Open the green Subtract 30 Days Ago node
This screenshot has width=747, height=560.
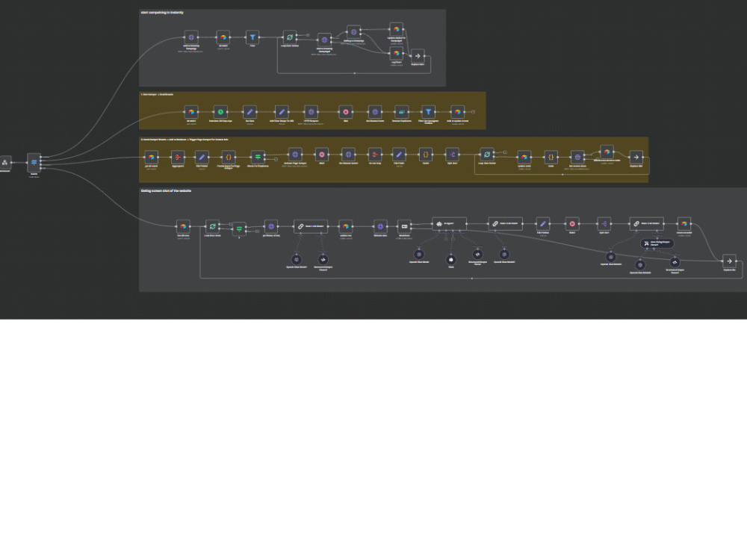(220, 112)
